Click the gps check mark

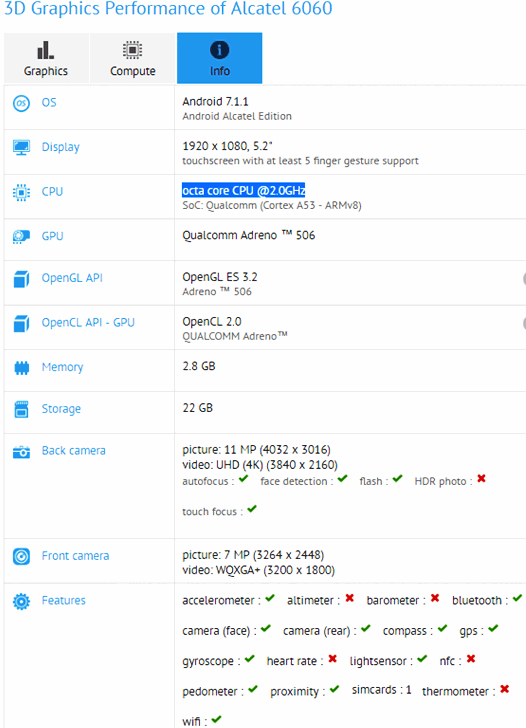click(493, 629)
